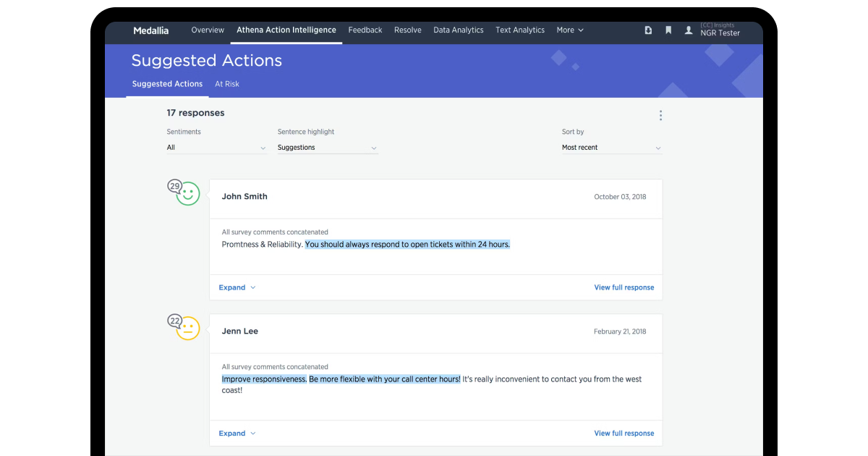Open the Sentiments dropdown set to All
The image size is (868, 456).
(217, 148)
